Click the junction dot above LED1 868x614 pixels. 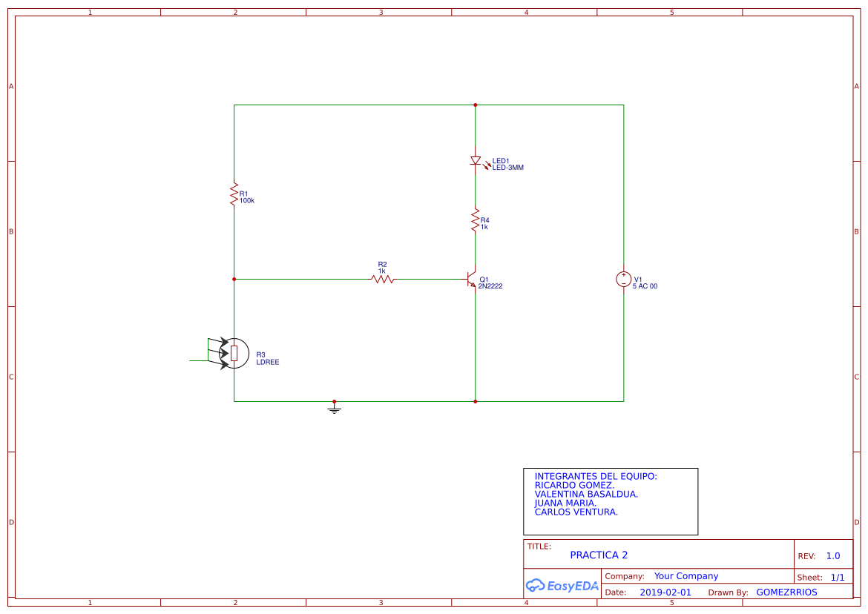(475, 105)
